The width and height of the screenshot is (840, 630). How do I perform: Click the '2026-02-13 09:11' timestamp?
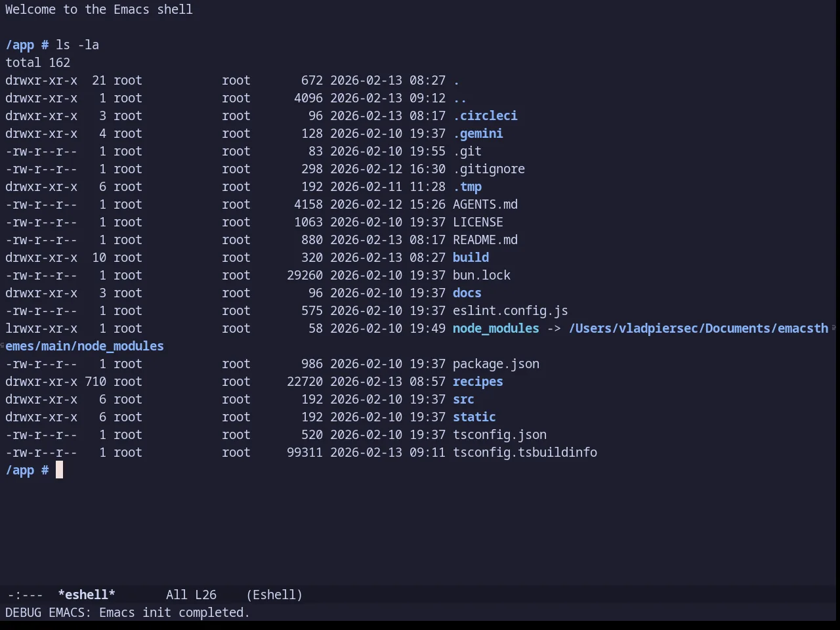[388, 452]
